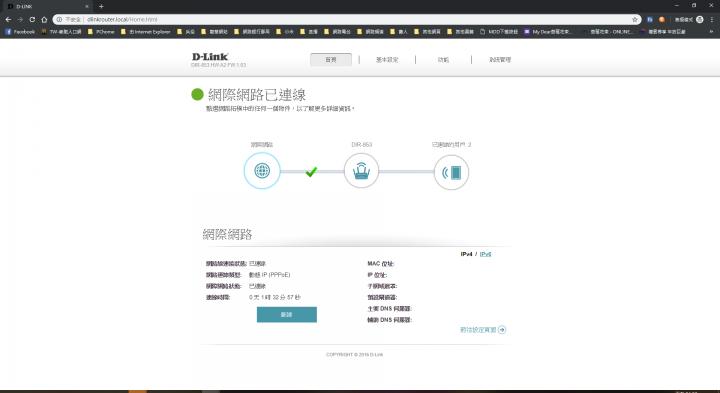This screenshot has height=393, width=720.
Task: Open the second D-Link navigation menu
Action: point(387,60)
